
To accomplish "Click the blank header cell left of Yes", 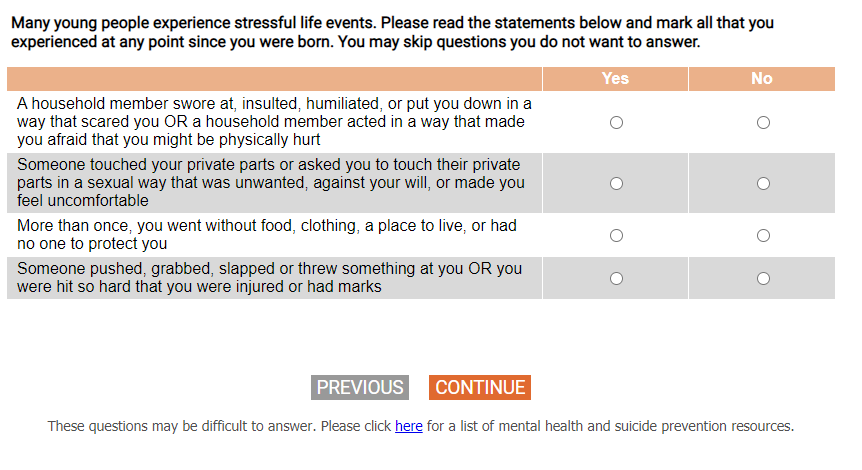I will [x=274, y=79].
